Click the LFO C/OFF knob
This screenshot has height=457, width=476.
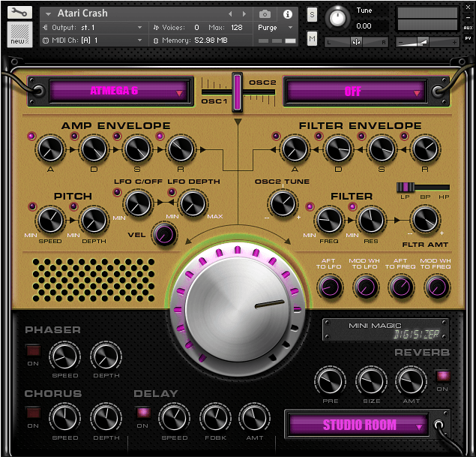click(x=138, y=203)
